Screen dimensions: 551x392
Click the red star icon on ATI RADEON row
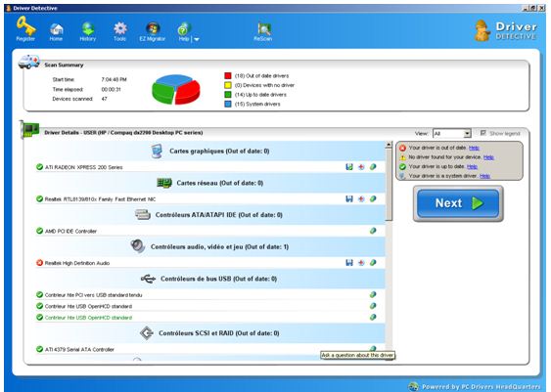pos(361,167)
